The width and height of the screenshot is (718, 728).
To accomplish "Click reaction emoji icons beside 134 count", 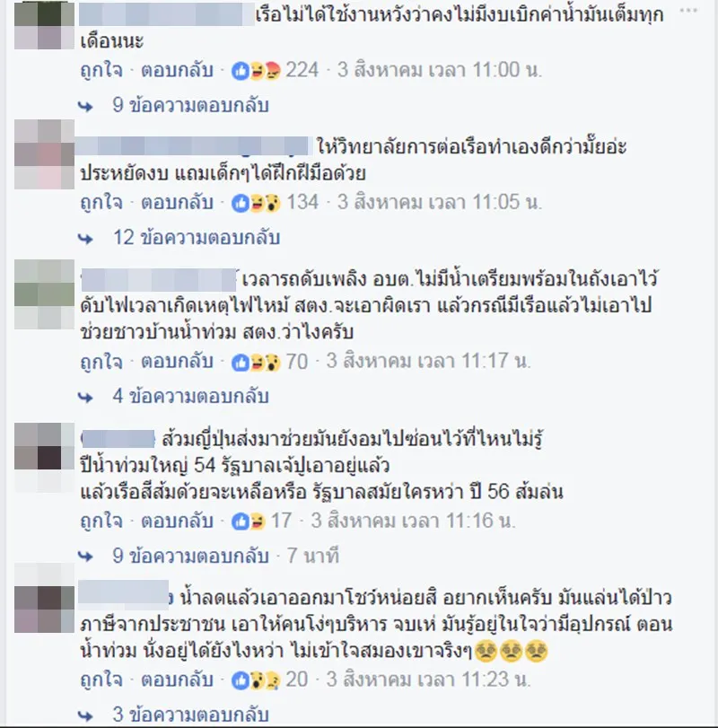I will [x=256, y=203].
